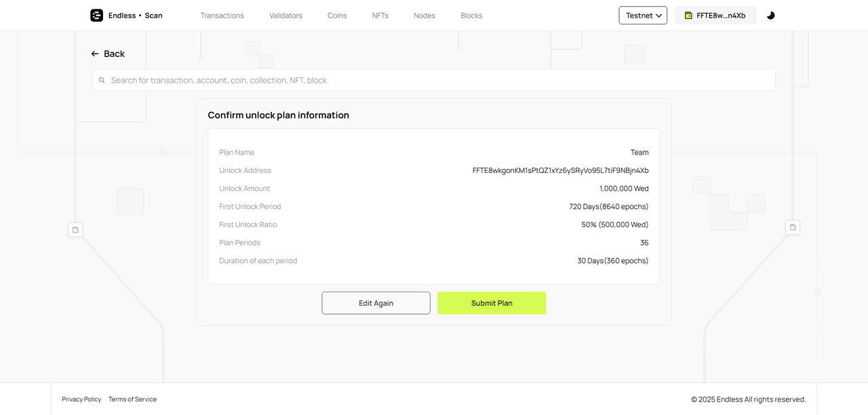Viewport: 868px width, 415px height.
Task: Open the Coins section
Action: (337, 16)
